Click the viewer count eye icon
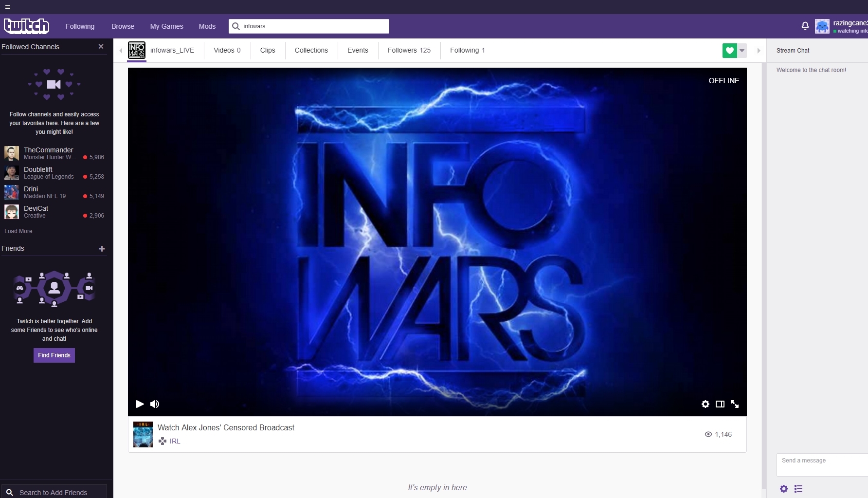The width and height of the screenshot is (868, 498). [708, 434]
